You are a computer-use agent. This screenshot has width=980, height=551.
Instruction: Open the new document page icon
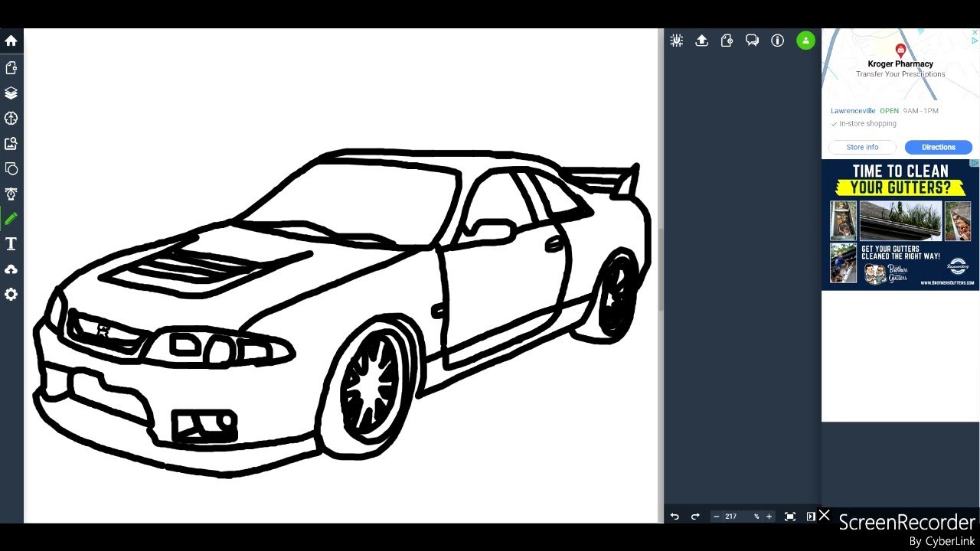(x=11, y=67)
